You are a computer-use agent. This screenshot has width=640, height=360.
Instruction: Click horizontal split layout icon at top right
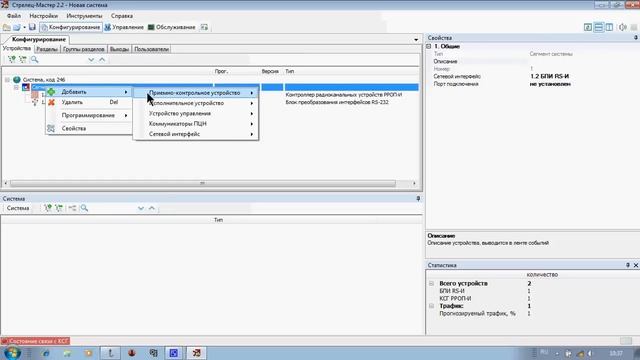click(x=598, y=27)
